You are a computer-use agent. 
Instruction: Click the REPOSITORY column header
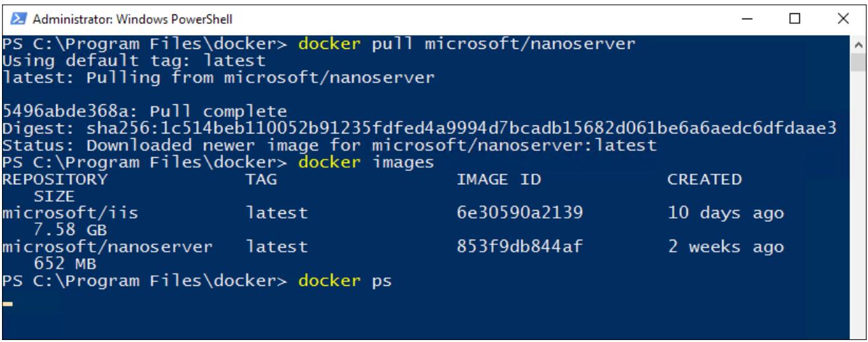tap(54, 179)
